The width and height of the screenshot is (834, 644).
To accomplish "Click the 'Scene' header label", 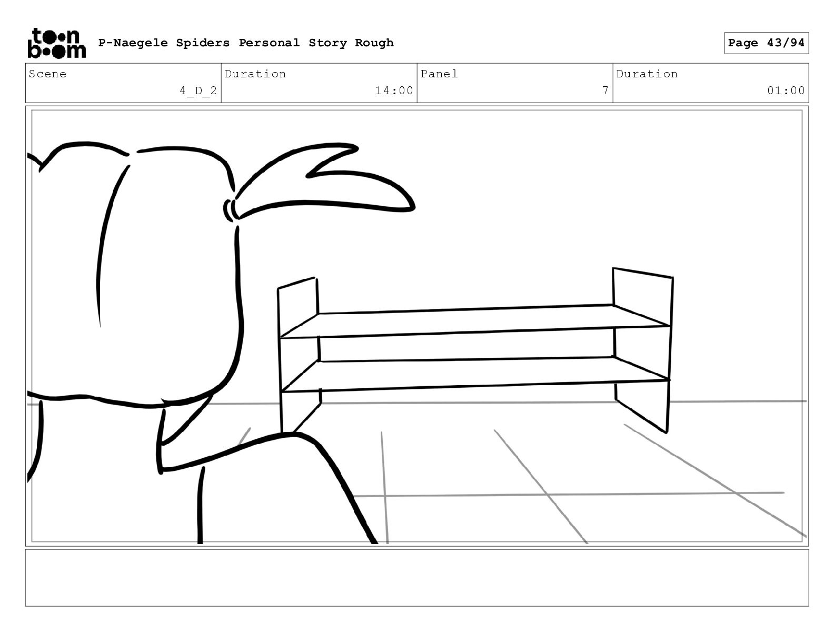I will [47, 74].
